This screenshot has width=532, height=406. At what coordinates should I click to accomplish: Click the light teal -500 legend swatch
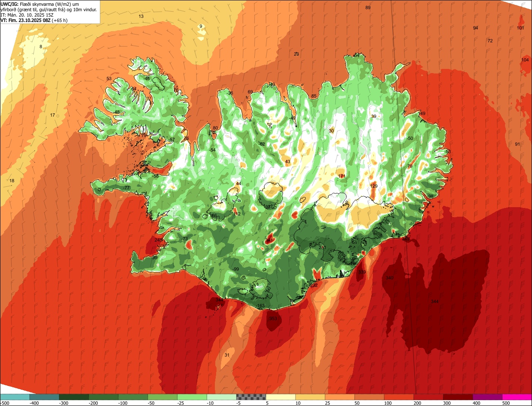pyautogui.click(x=15, y=397)
